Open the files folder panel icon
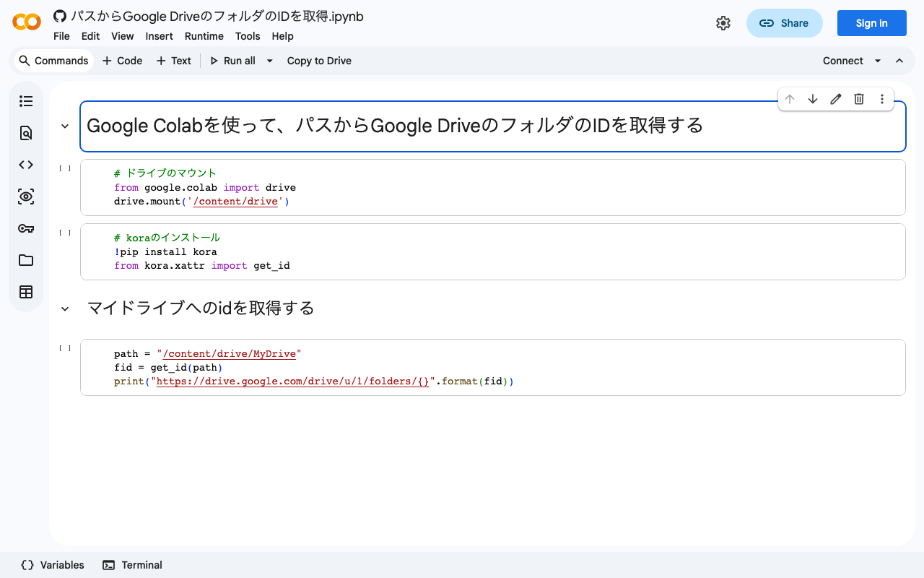This screenshot has width=924, height=578. pyautogui.click(x=26, y=260)
